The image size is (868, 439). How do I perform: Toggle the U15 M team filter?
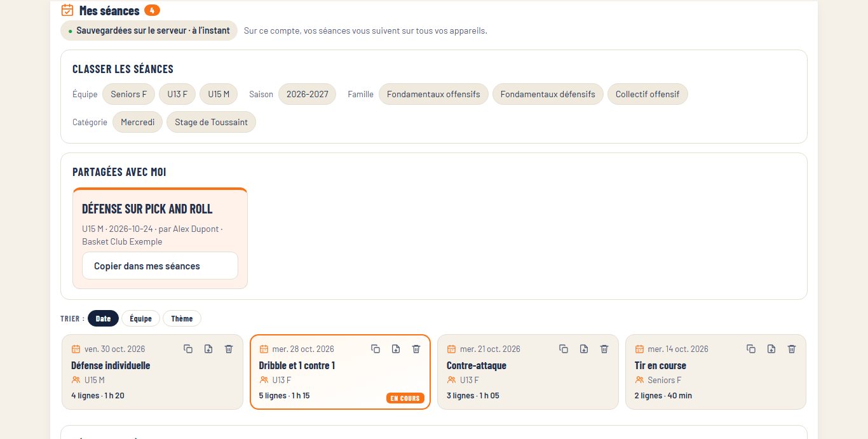tap(219, 94)
